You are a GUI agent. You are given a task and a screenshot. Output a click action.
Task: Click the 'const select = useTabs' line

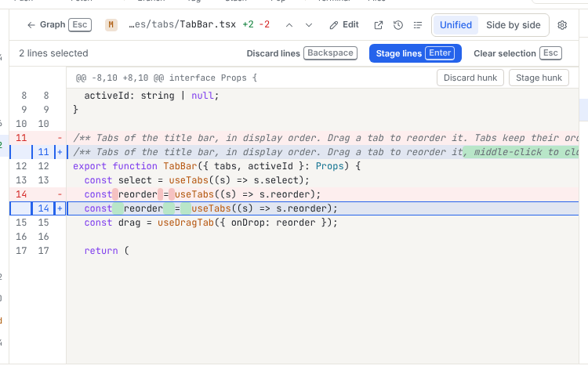click(x=322, y=180)
